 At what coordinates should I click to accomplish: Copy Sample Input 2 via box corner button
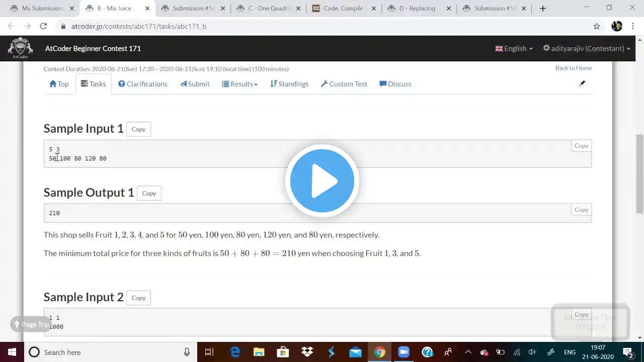click(581, 314)
